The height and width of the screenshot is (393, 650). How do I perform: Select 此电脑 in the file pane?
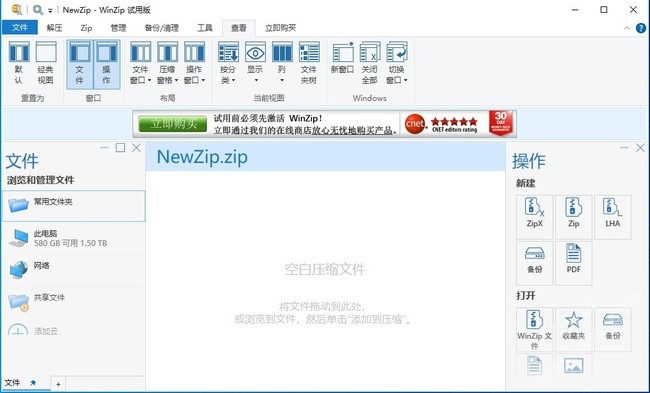pos(73,238)
